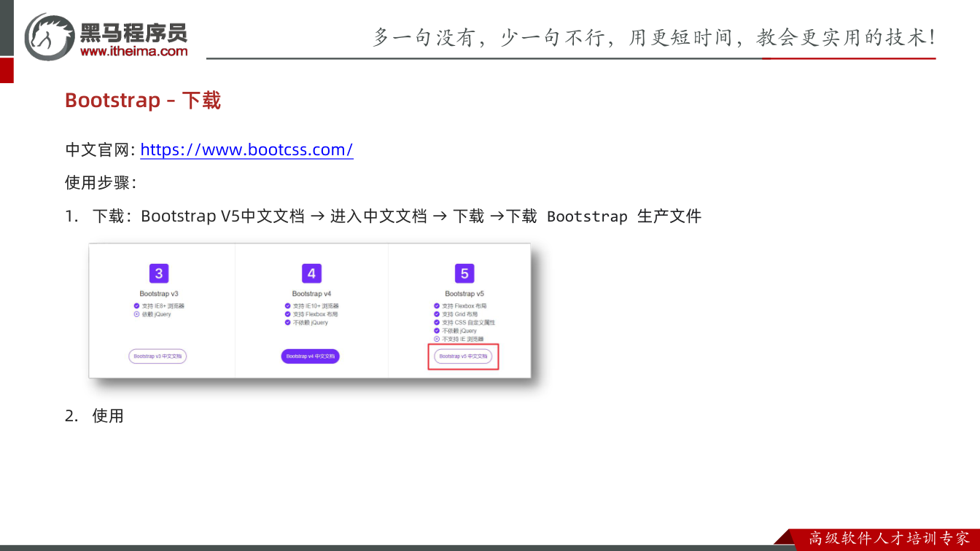Click the check icon beside 支持 Grid 布局
980x551 pixels.
pos(437,314)
